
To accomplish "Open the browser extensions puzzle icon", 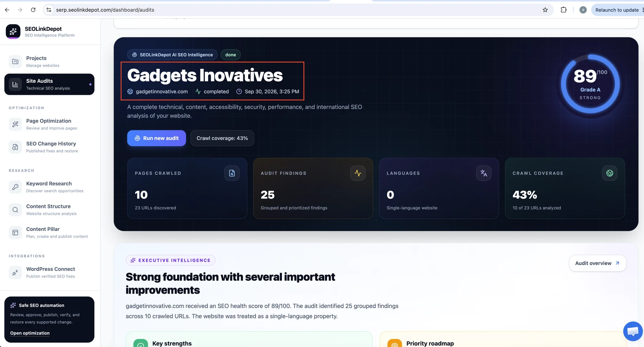I will [563, 10].
